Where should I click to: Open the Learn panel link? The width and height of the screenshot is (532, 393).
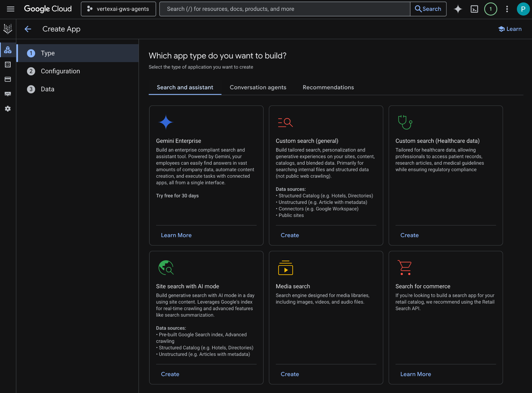click(510, 29)
